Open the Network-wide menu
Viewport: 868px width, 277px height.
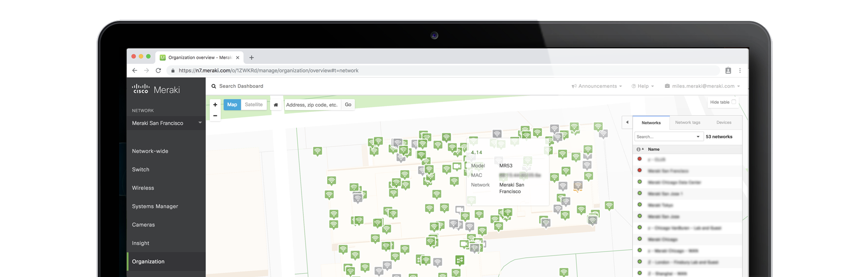point(150,151)
